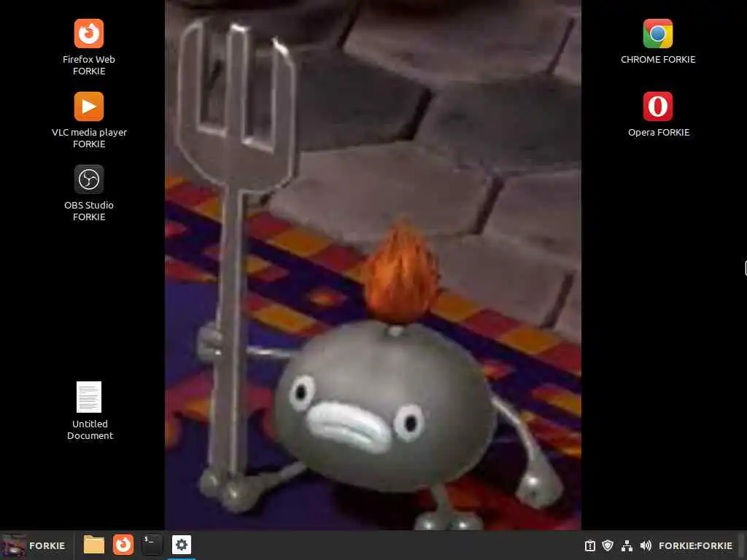747x560 pixels.
Task: Open the terminal from the taskbar
Action: 152,545
